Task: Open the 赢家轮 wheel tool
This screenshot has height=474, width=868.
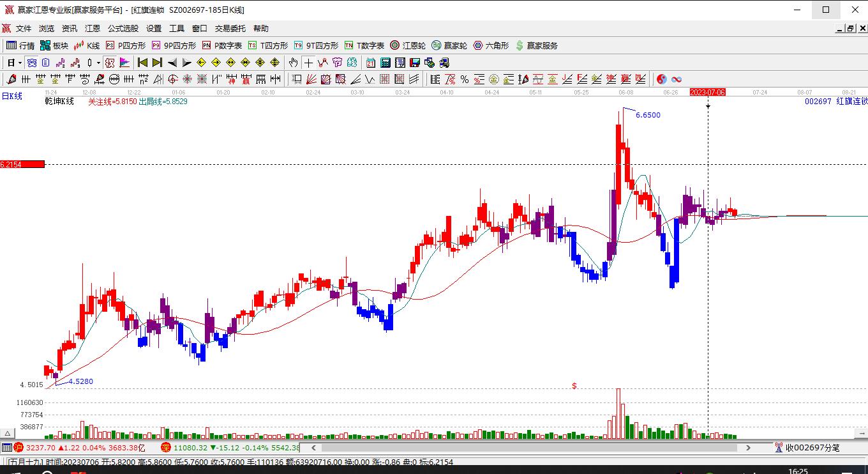Action: (449, 45)
